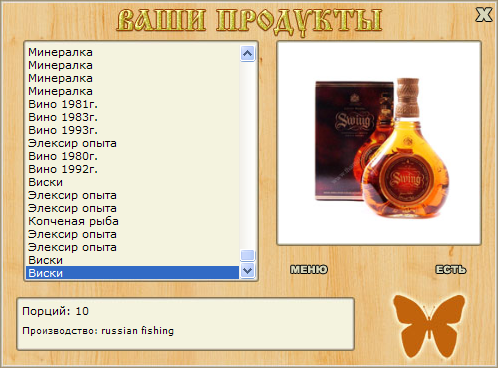Select Вино 1980г. in the list
The height and width of the screenshot is (368, 498).
pos(132,156)
